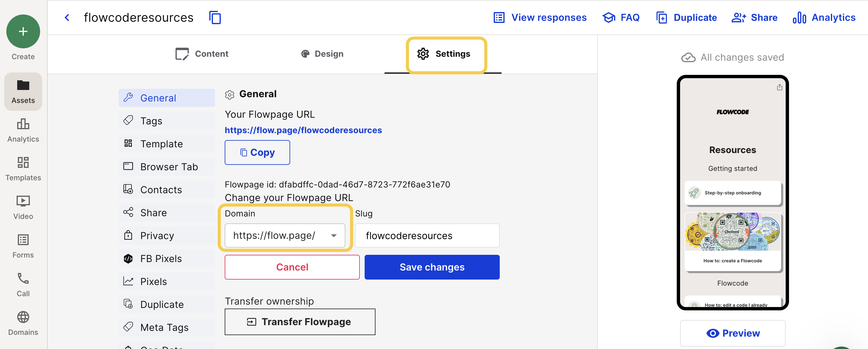The image size is (868, 349).
Task: Go back using the left chevron arrow
Action: pos(67,18)
